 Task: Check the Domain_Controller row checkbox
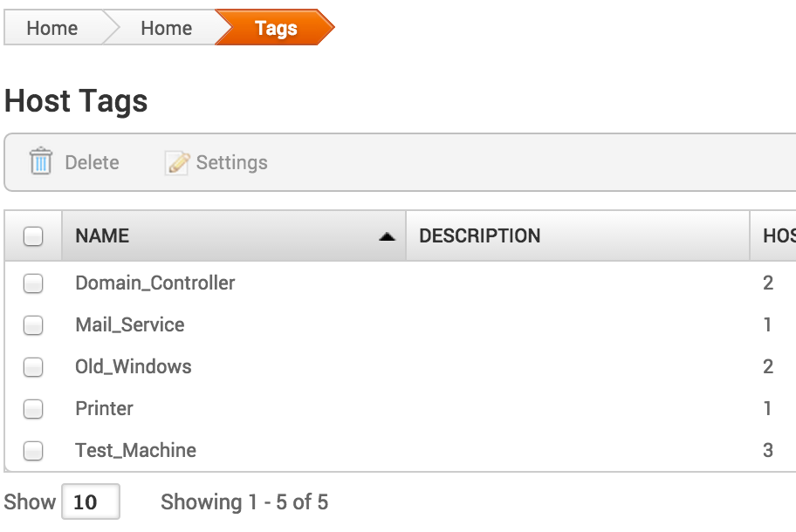pos(33,283)
